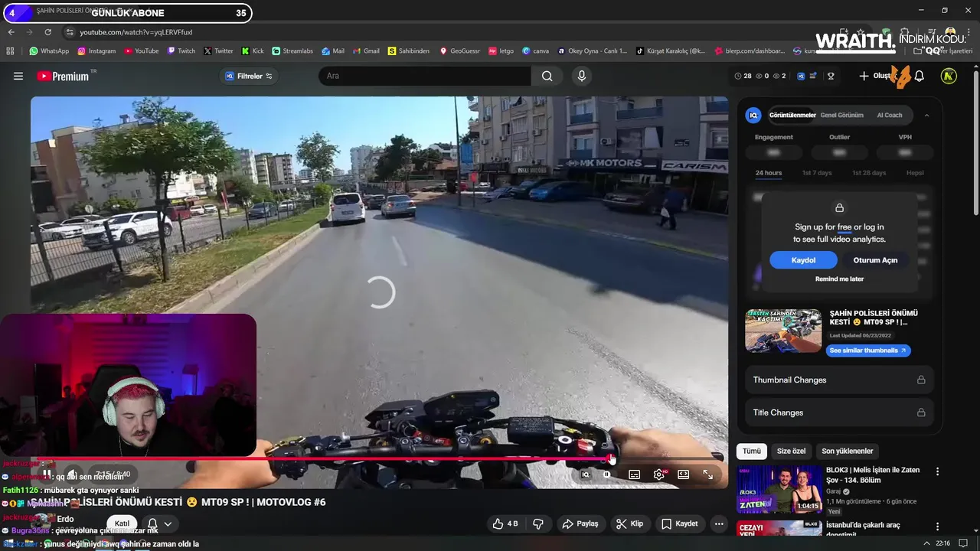This screenshot has width=980, height=551.
Task: Open the subscription bell dropdown
Action: click(x=159, y=523)
